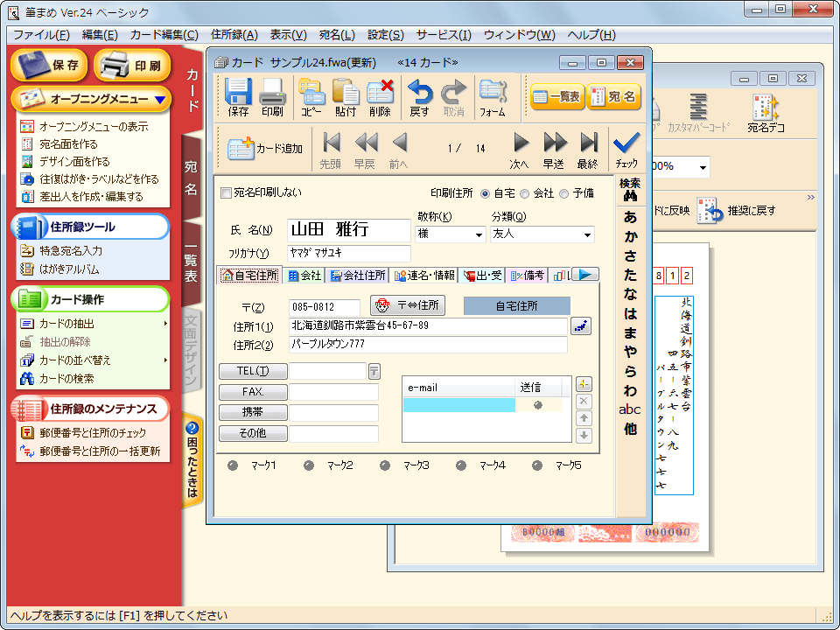Jump to first card with 先頭
840x630 pixels.
331,150
